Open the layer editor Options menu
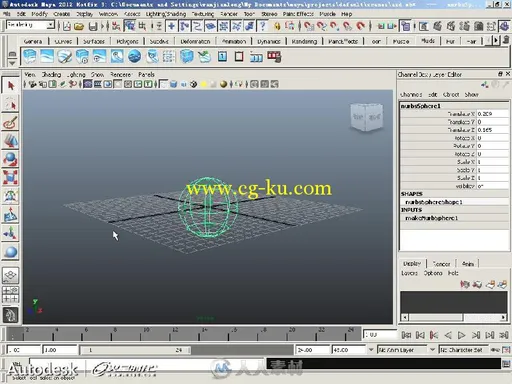 [x=433, y=273]
